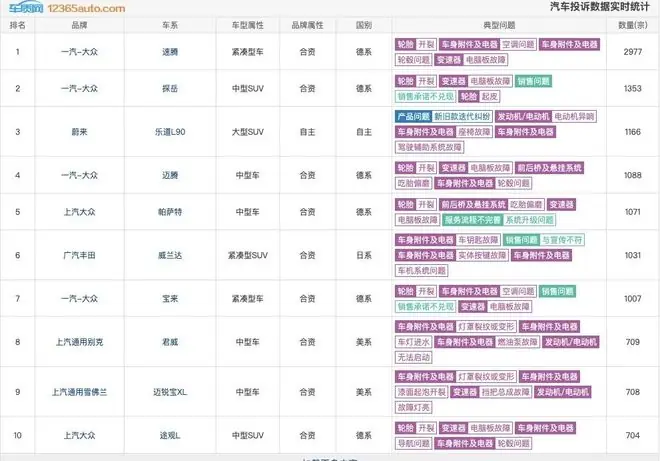Sort by the 排名 column header
The height and width of the screenshot is (461, 660).
coord(17,25)
